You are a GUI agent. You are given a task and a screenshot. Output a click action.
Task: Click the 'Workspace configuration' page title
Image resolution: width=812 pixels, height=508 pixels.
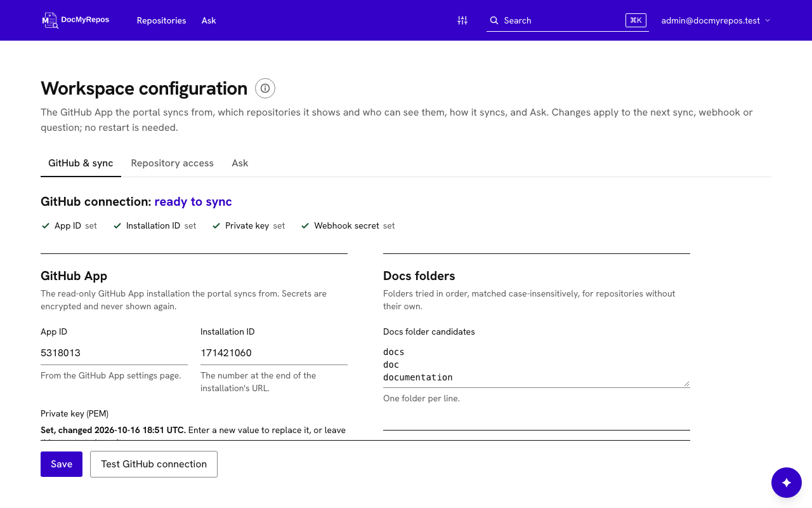(144, 88)
